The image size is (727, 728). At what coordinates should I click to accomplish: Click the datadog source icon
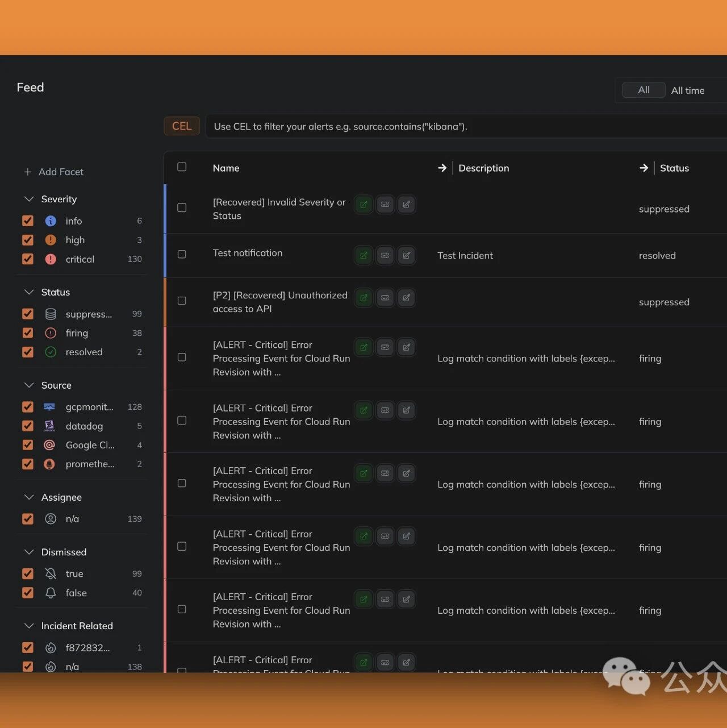coord(49,426)
